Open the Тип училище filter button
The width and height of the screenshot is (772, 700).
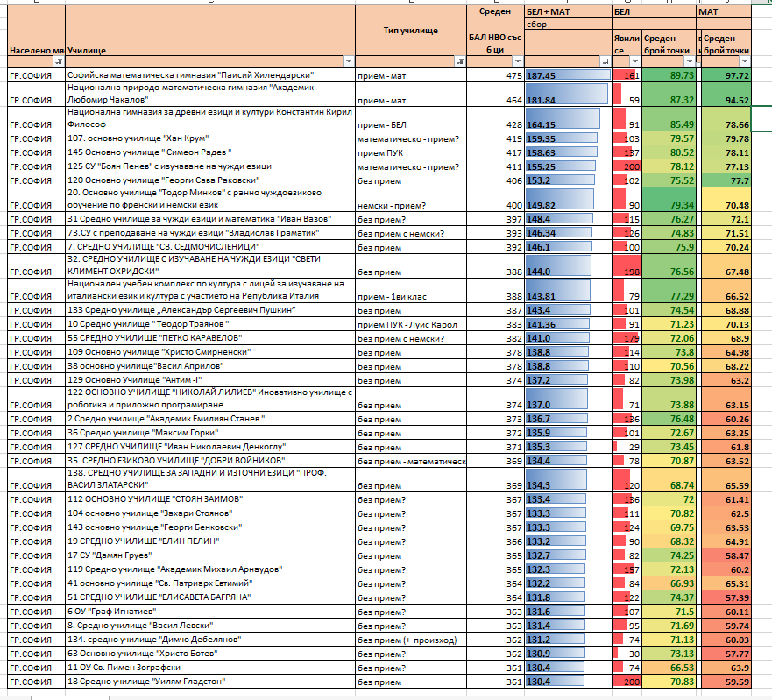tap(461, 62)
